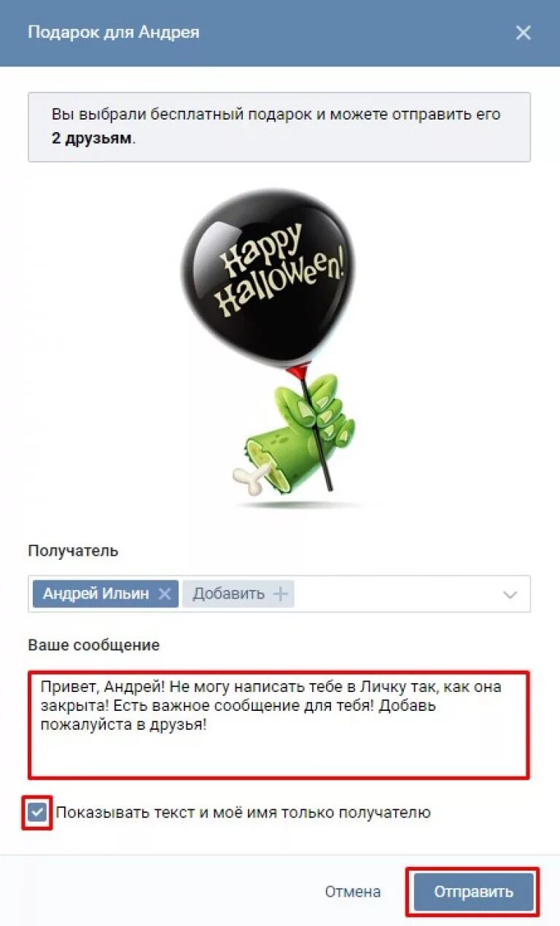560x926 pixels.
Task: Click inside the message text area
Action: (279, 725)
